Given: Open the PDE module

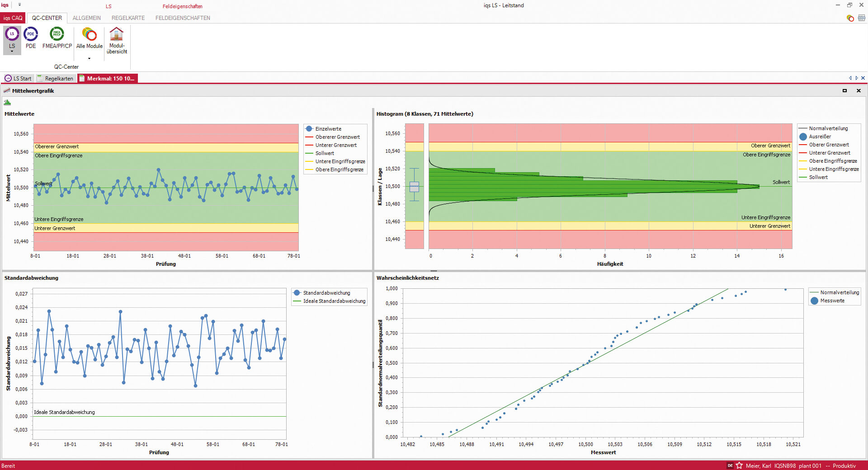Looking at the screenshot, I should pyautogui.click(x=31, y=34).
